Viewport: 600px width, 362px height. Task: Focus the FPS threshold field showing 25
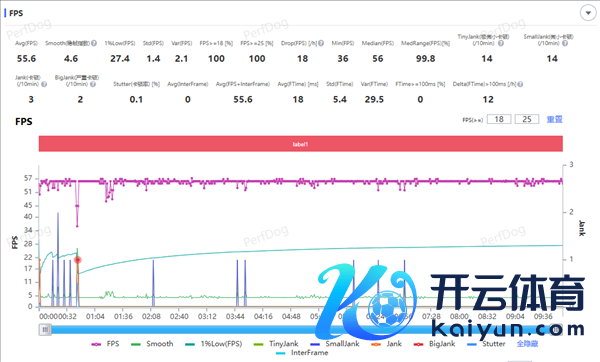[x=527, y=119]
